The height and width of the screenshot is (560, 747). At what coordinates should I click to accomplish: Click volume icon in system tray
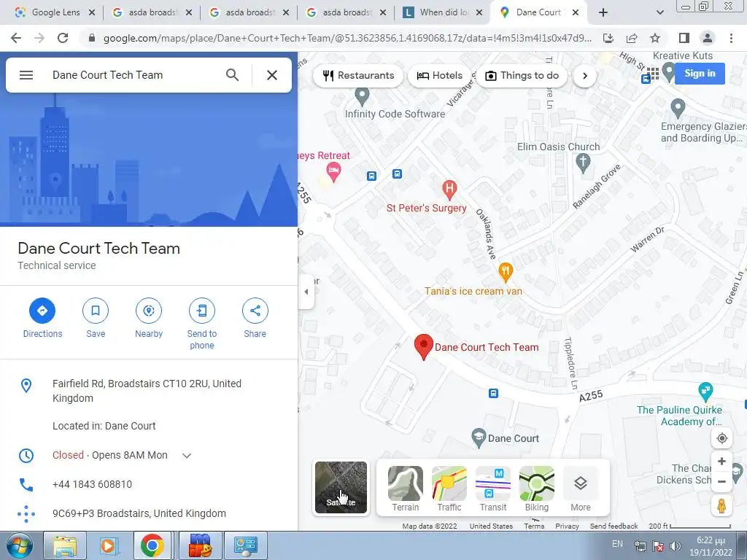pos(676,546)
